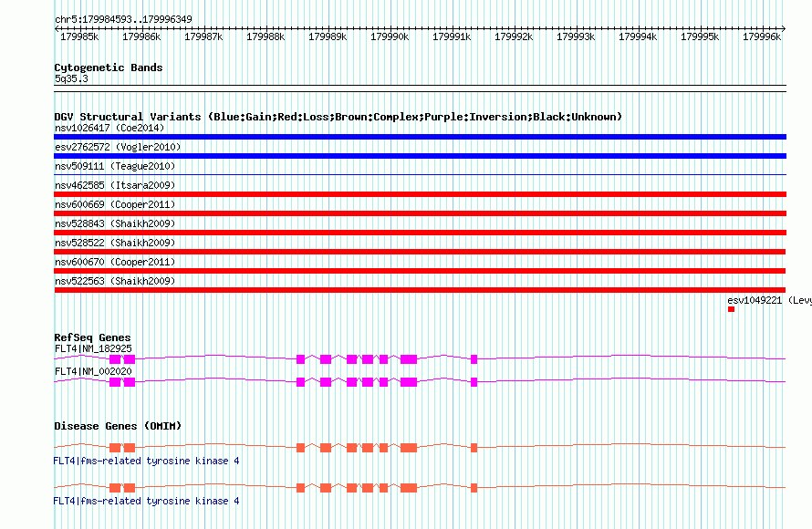Select the DGV Structural Variants track title

(x=338, y=117)
